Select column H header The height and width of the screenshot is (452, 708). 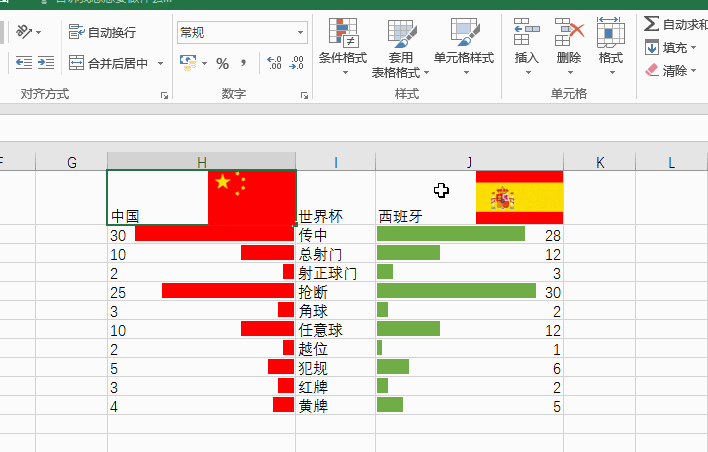coord(201,162)
